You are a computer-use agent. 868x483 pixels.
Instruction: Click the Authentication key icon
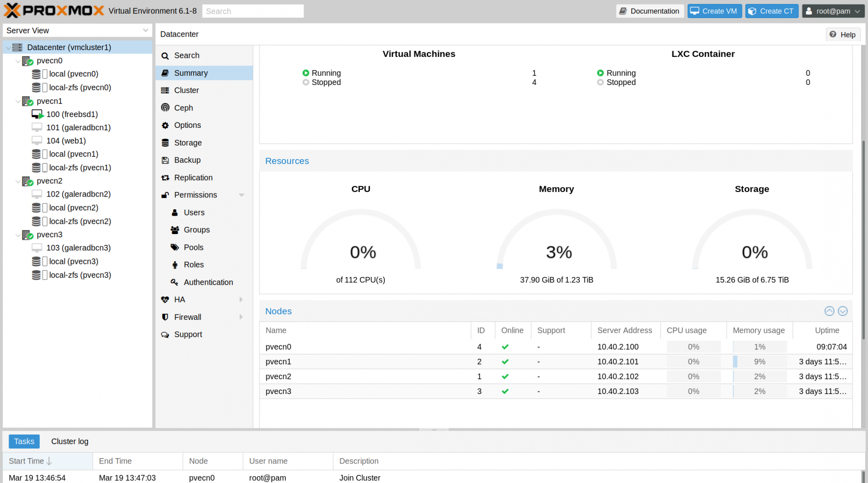(x=175, y=282)
